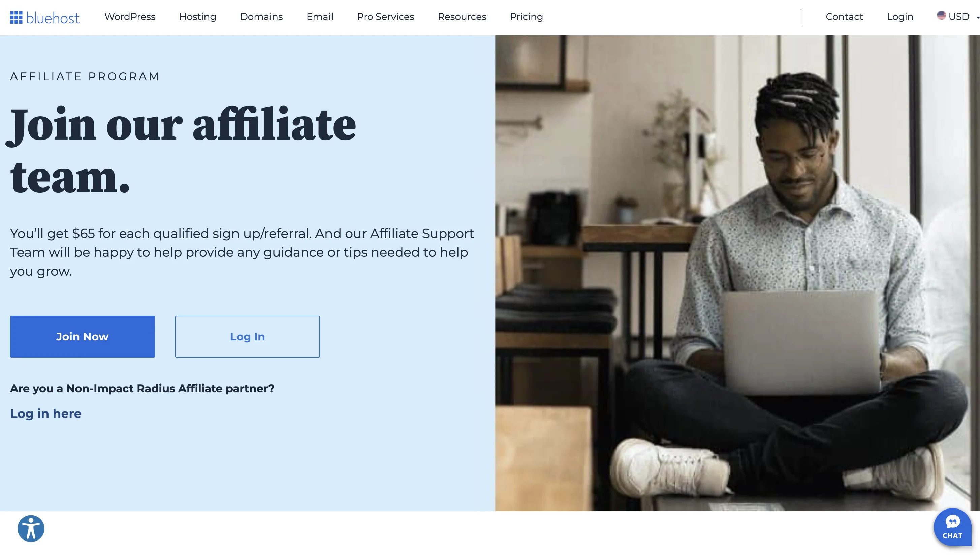Viewport: 980px width, 555px height.
Task: Expand the USD currency dropdown arrow
Action: [977, 17]
